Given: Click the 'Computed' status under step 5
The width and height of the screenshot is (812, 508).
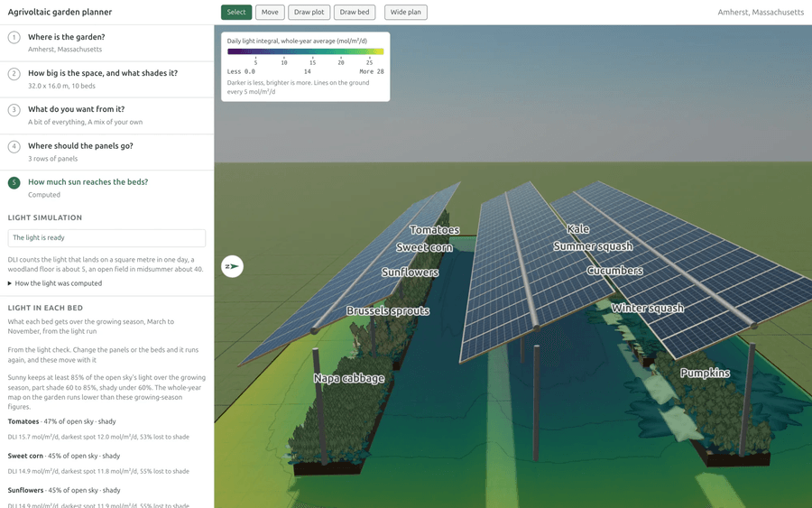Looking at the screenshot, I should pos(44,195).
